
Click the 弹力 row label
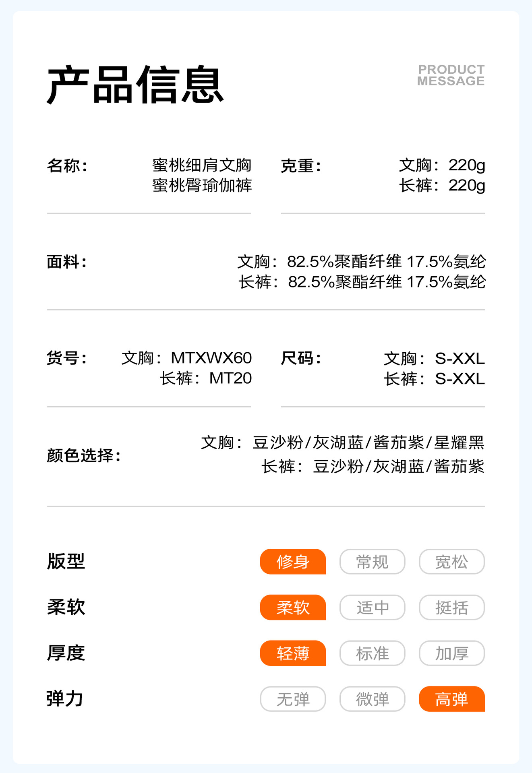(65, 699)
